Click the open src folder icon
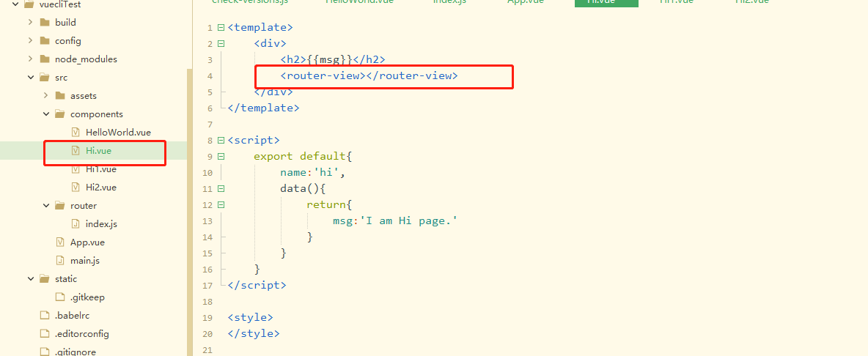This screenshot has height=356, width=868. 45,78
